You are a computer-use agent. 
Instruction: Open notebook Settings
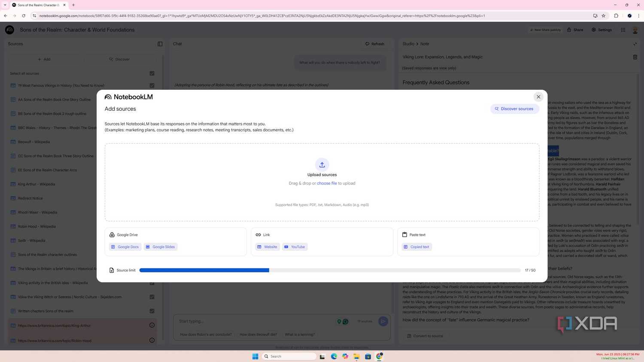[x=601, y=30]
